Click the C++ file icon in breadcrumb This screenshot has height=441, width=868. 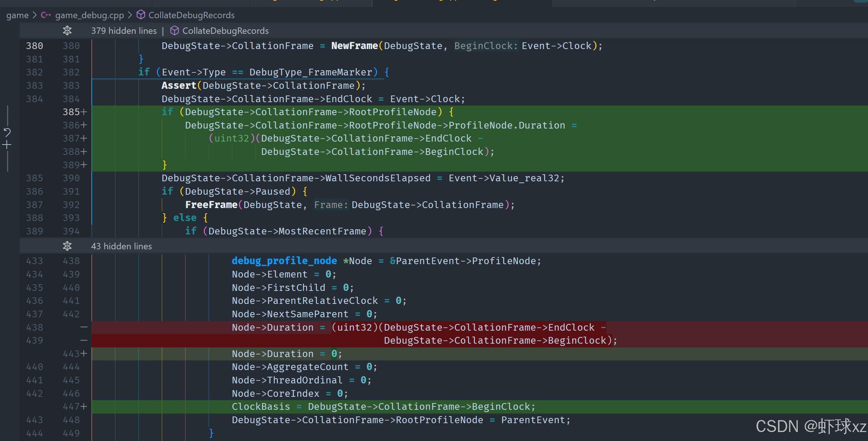click(46, 15)
